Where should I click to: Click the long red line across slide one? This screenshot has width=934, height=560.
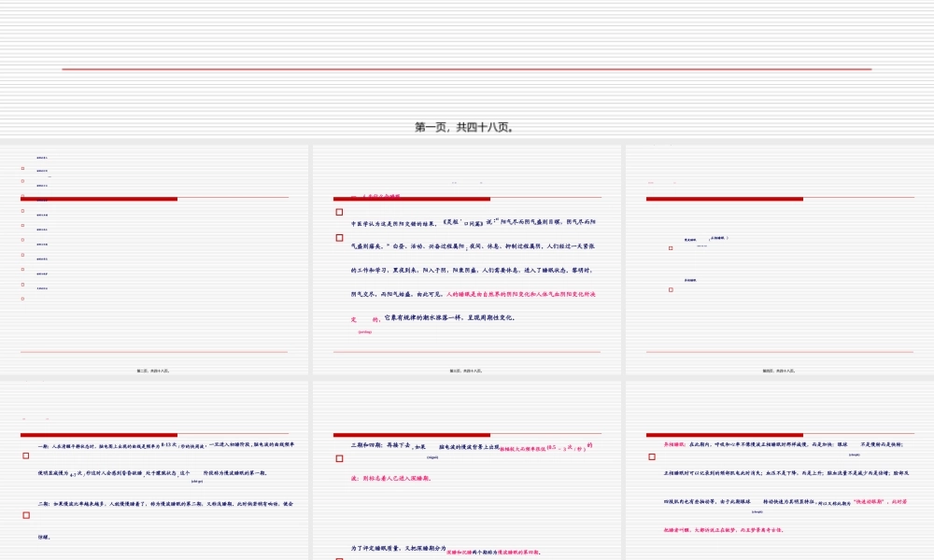coord(467,69)
